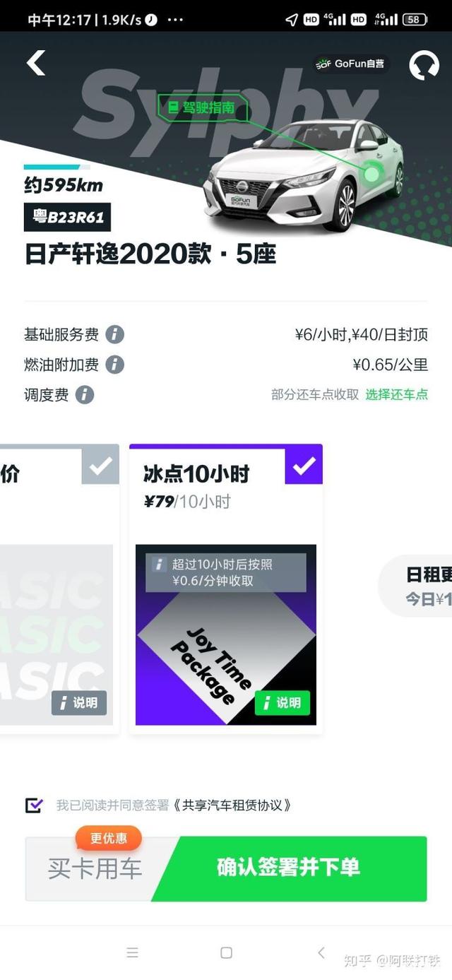Image resolution: width=452 pixels, height=980 pixels.
Task: Open 说明 on Joy Time Package
Action: click(x=282, y=702)
